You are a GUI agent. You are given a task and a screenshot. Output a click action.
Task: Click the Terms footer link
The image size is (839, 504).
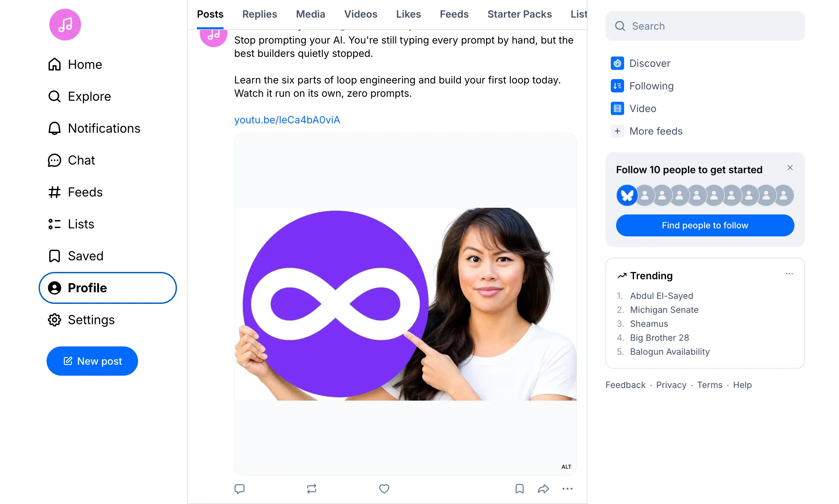click(710, 385)
